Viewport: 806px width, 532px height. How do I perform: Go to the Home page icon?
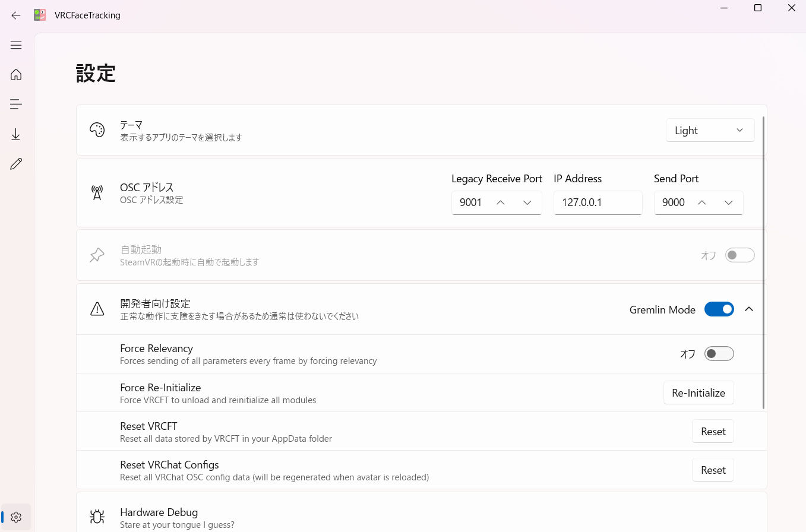(16, 74)
